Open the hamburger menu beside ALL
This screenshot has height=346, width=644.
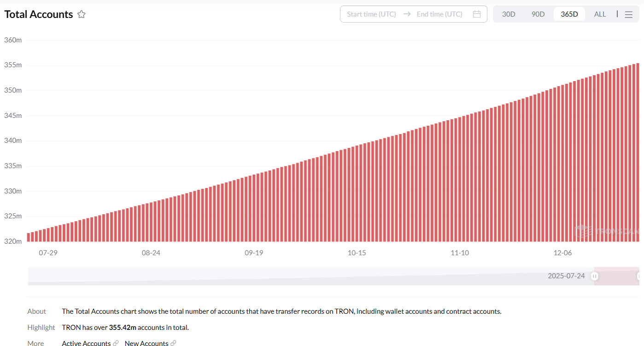coord(628,14)
